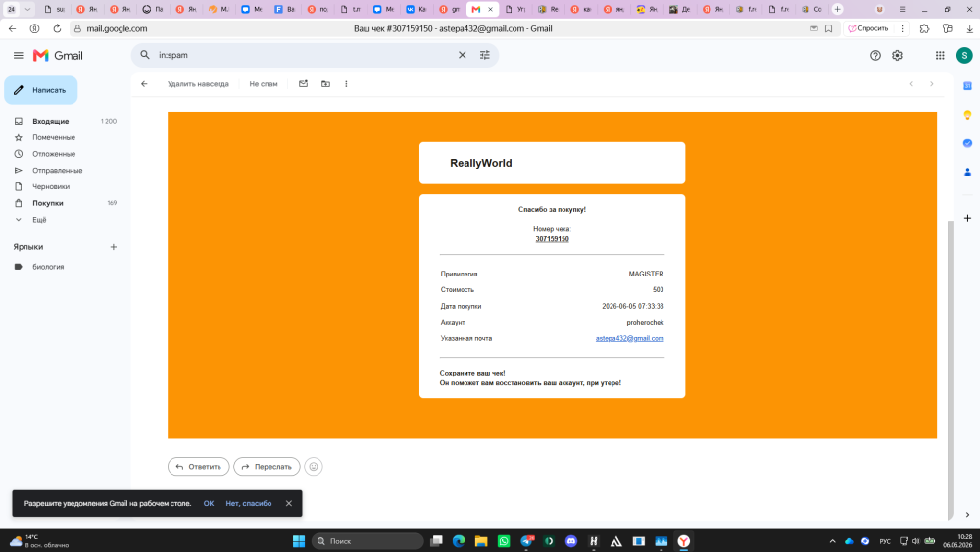Add an emoji reaction to message
The width and height of the screenshot is (980, 552).
(314, 467)
